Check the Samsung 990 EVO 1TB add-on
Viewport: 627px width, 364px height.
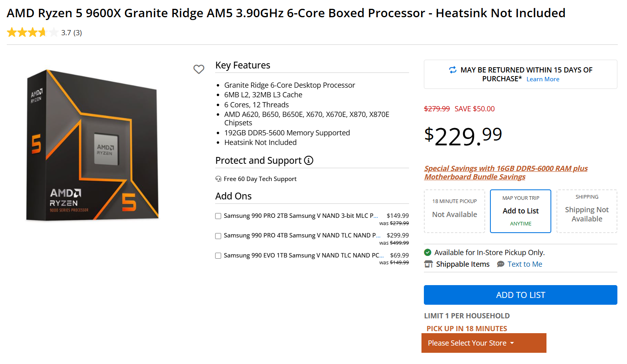(218, 256)
